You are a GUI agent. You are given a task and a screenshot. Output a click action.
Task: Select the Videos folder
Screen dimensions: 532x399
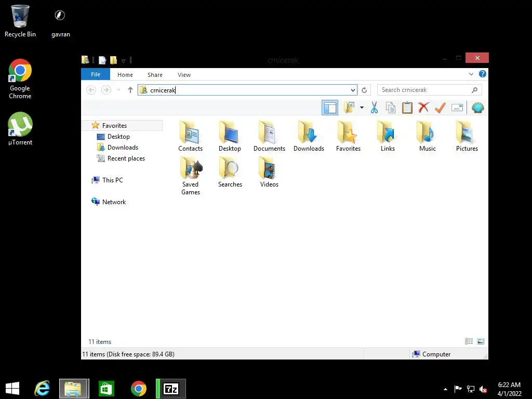270,172
